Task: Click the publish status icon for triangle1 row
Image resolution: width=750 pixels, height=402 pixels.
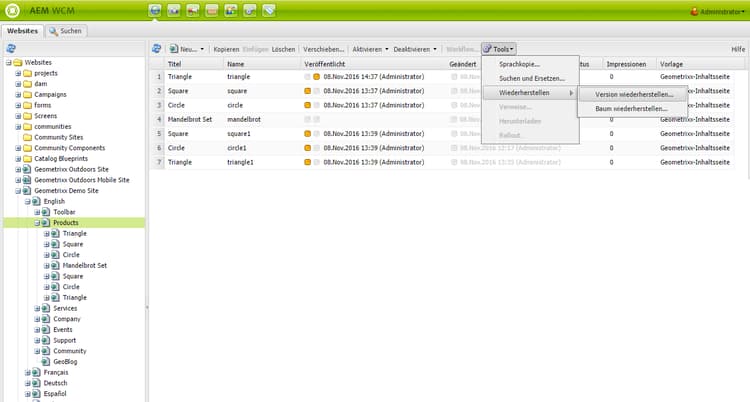Action: click(x=308, y=162)
